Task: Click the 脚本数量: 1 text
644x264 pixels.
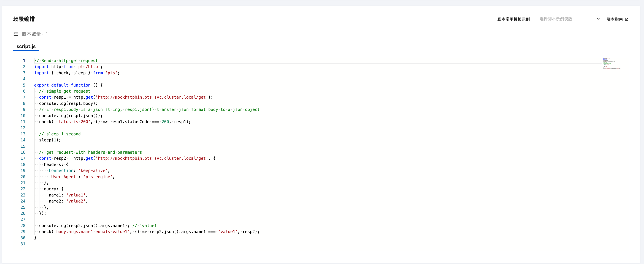Action: 35,34
